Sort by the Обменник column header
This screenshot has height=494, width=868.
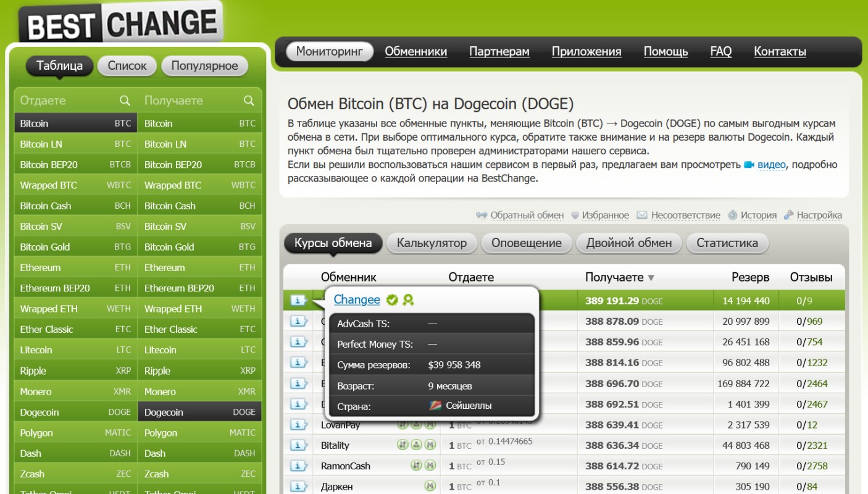348,277
